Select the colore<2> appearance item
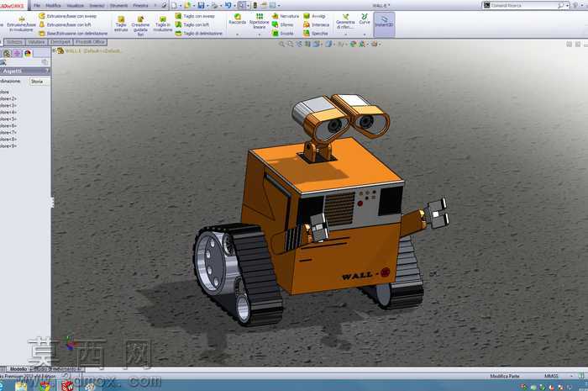588x391 pixels. (x=8, y=98)
